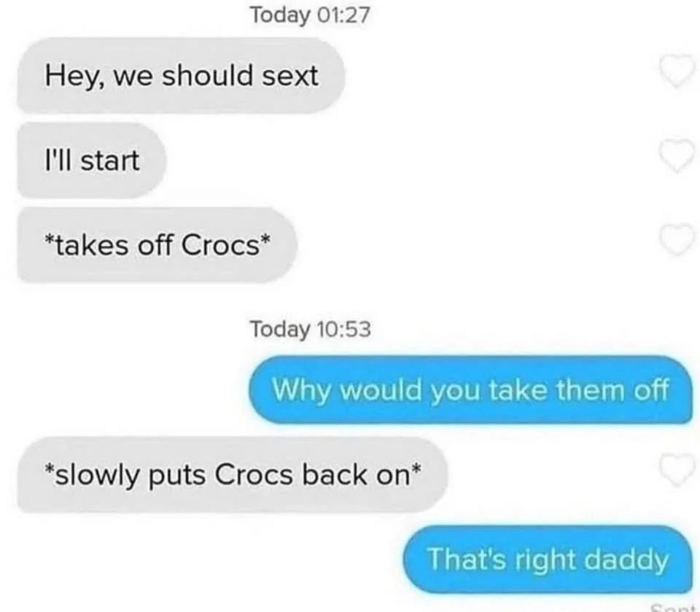Image resolution: width=700 pixels, height=612 pixels.
Task: Like the "slowly puts Crocs back on" message
Action: pos(677,470)
